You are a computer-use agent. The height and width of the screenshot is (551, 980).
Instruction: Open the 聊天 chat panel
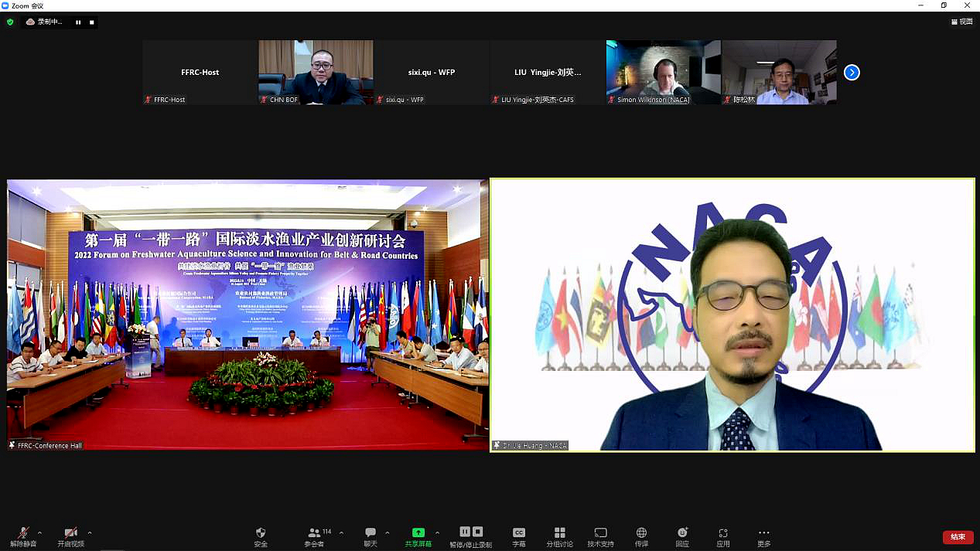pyautogui.click(x=370, y=537)
